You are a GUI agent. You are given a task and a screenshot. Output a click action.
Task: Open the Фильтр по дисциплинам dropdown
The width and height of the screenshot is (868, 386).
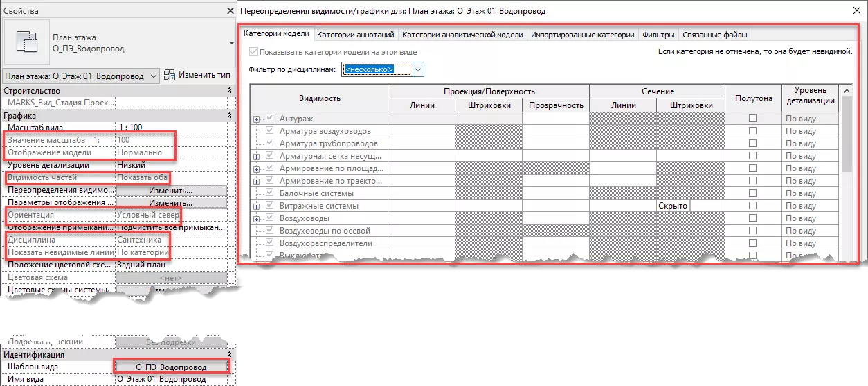pos(417,69)
